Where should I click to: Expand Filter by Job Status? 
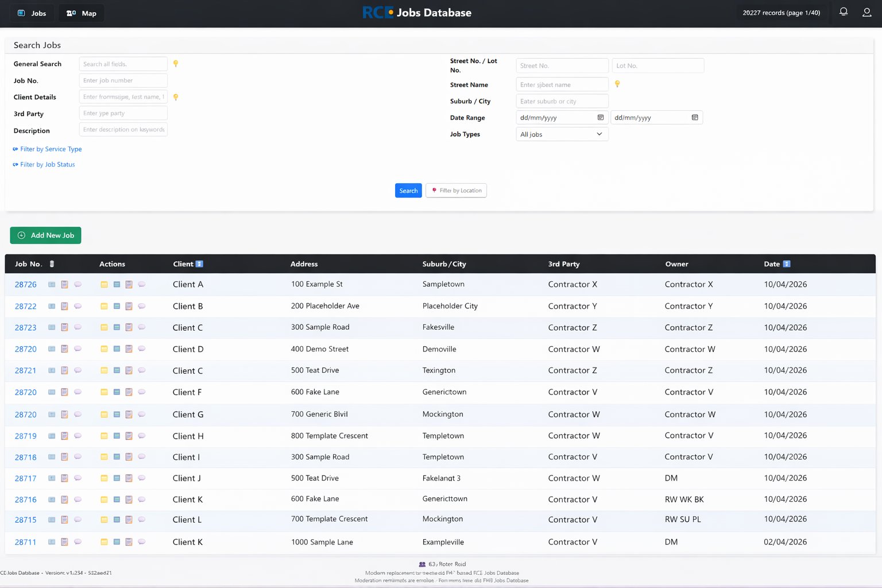47,164
